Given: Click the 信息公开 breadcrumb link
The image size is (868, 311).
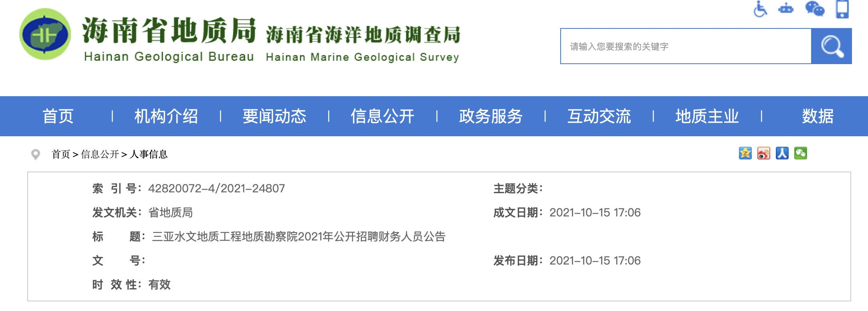Looking at the screenshot, I should pyautogui.click(x=100, y=154).
